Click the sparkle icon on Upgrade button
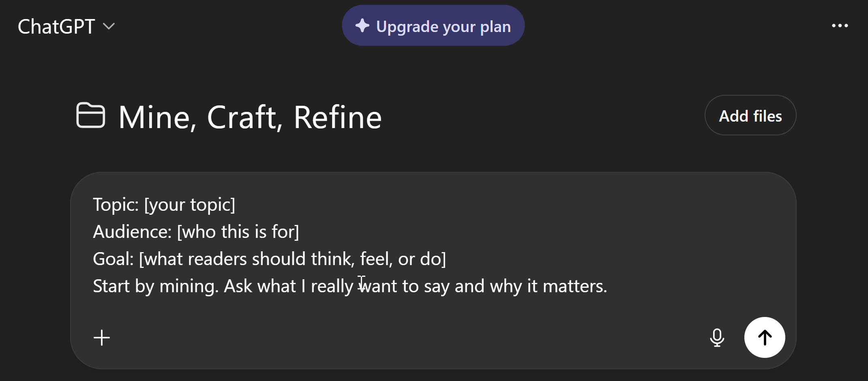This screenshot has width=868, height=381. tap(362, 26)
